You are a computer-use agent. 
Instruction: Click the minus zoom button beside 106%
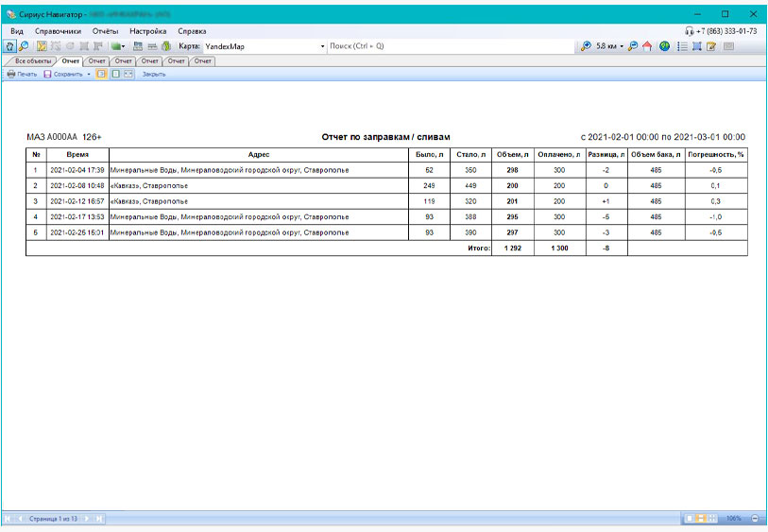pyautogui.click(x=755, y=519)
